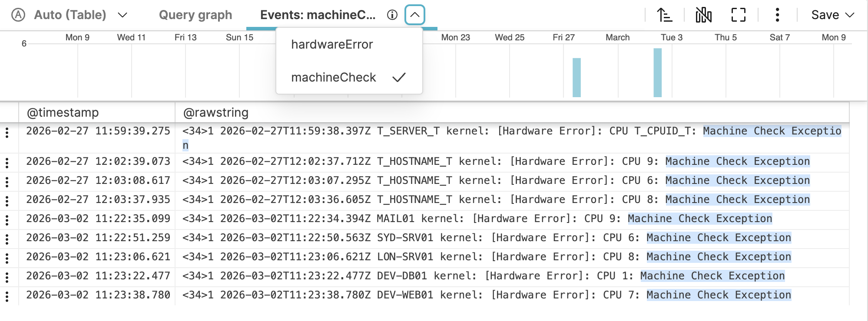Toggle the hide chart icon
This screenshot has width=868, height=321.
click(703, 15)
